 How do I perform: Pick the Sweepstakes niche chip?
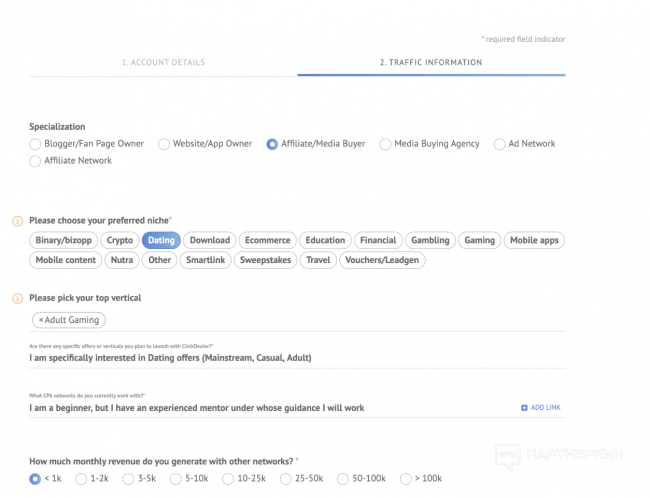tap(264, 260)
